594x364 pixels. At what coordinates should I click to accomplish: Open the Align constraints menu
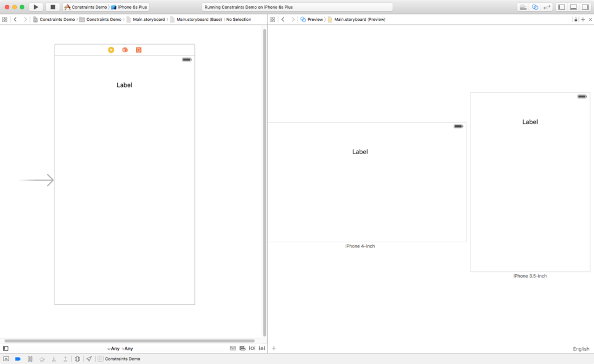[242, 348]
